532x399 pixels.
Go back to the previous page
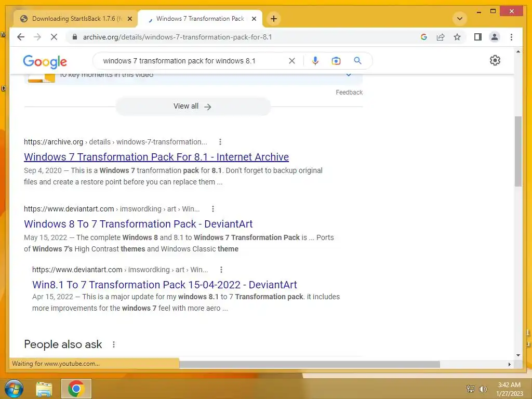tap(21, 37)
